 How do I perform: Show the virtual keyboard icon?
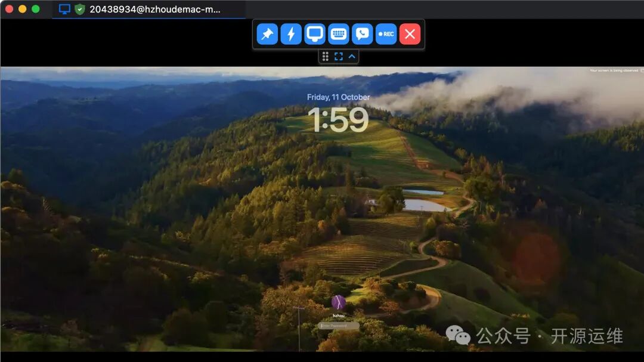[338, 34]
